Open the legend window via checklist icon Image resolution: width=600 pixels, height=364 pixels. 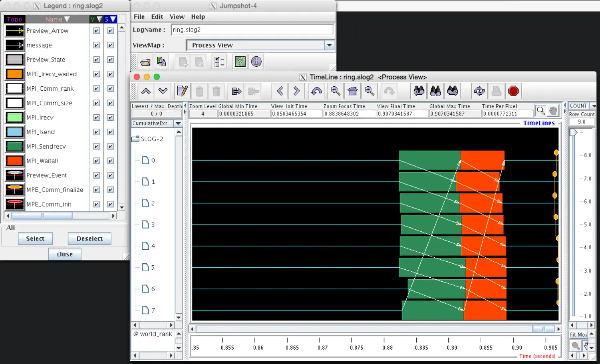pos(219,62)
